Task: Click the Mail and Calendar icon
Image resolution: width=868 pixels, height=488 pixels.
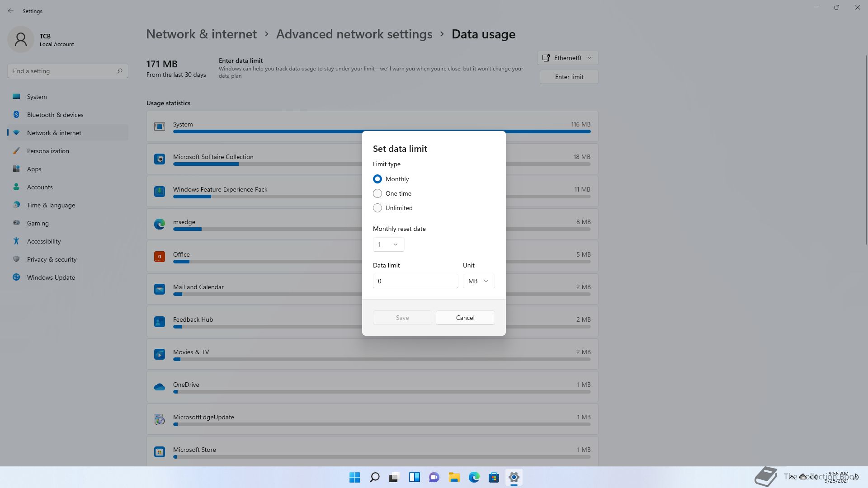Action: coord(160,289)
